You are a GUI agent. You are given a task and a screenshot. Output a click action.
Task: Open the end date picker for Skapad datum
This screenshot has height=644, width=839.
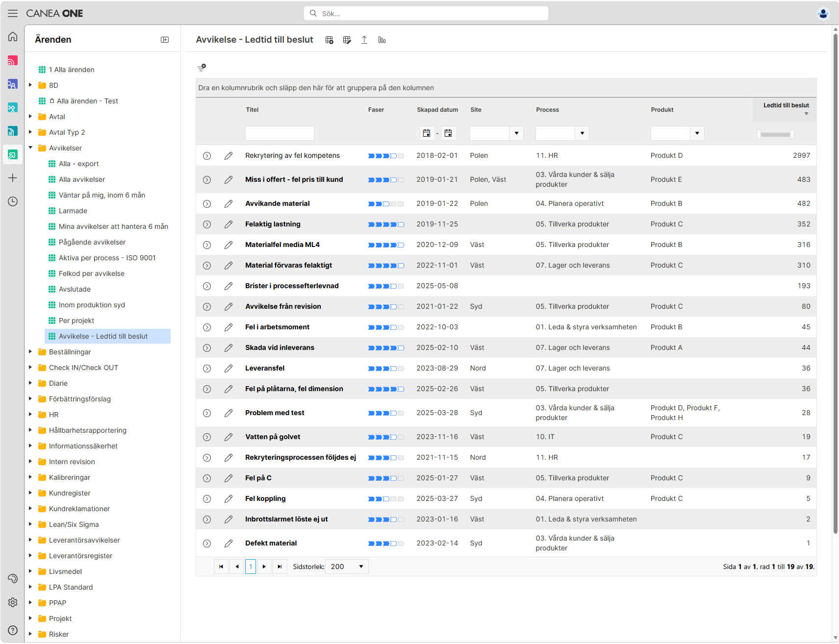448,133
